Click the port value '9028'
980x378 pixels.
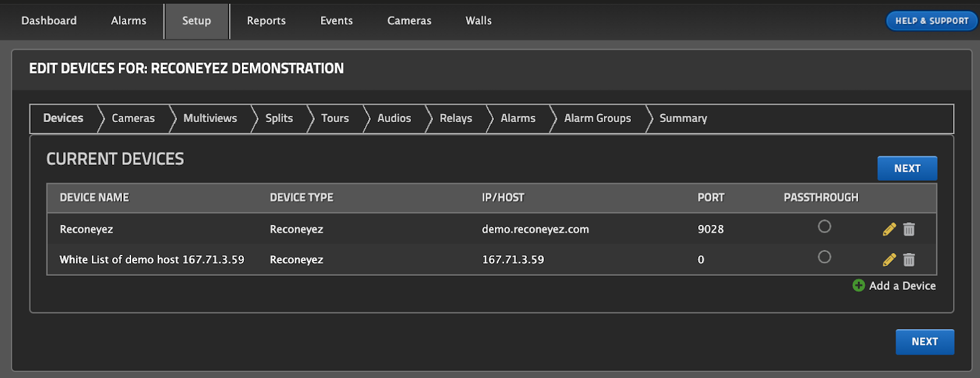(x=710, y=229)
